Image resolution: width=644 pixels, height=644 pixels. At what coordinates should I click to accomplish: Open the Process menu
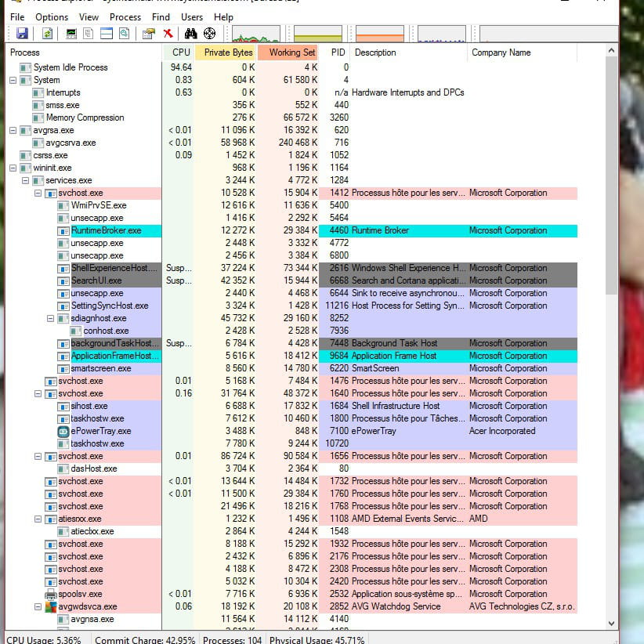pyautogui.click(x=125, y=17)
